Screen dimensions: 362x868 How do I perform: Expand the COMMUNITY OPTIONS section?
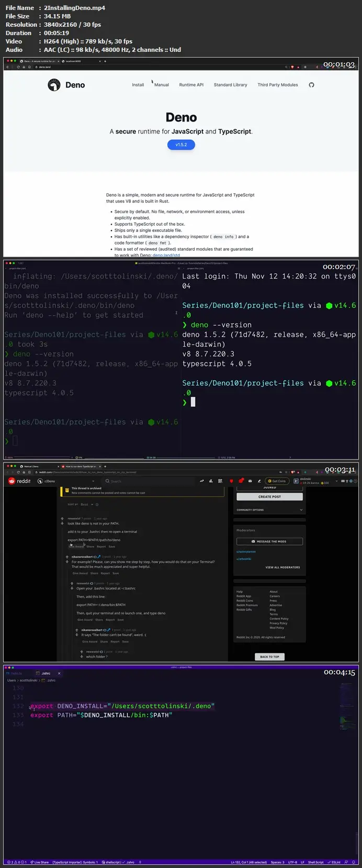click(269, 510)
